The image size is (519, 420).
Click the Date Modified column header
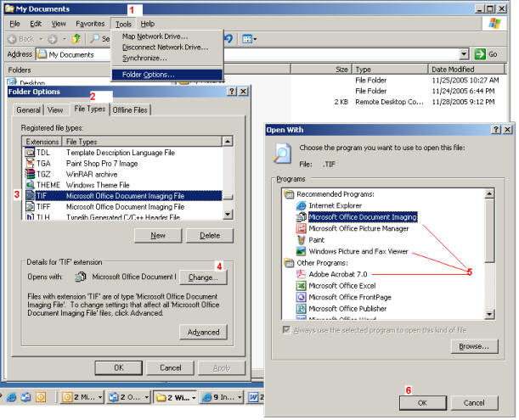pyautogui.click(x=465, y=69)
